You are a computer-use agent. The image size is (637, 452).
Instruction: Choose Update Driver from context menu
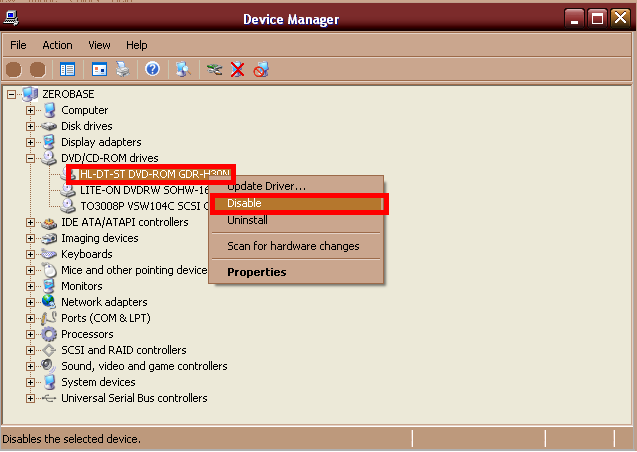tap(296, 186)
